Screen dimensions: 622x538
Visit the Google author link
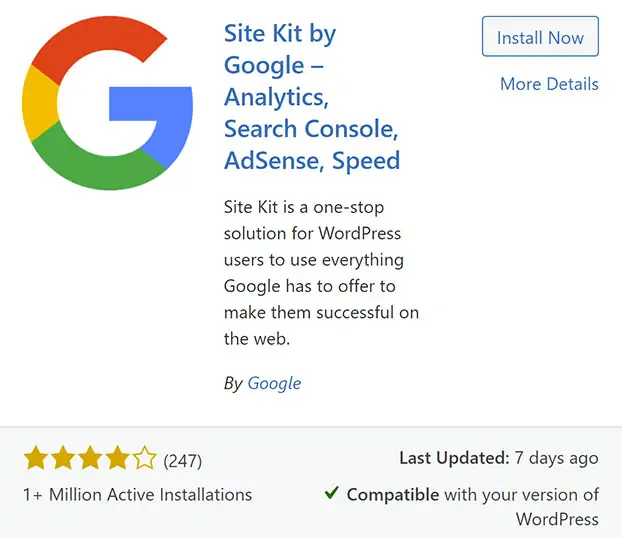(274, 383)
